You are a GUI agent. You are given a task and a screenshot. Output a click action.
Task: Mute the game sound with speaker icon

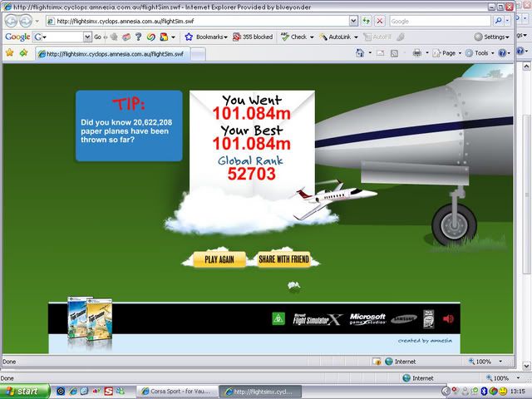(450, 318)
